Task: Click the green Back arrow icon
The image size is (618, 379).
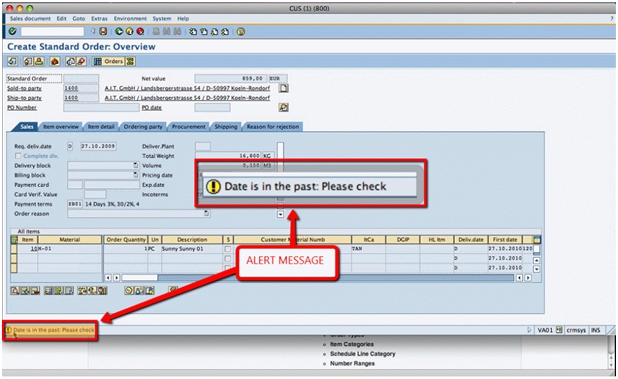Action: pos(119,32)
